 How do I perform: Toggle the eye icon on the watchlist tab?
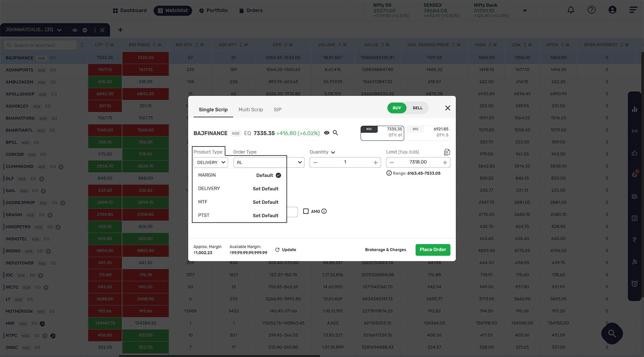pos(75,30)
